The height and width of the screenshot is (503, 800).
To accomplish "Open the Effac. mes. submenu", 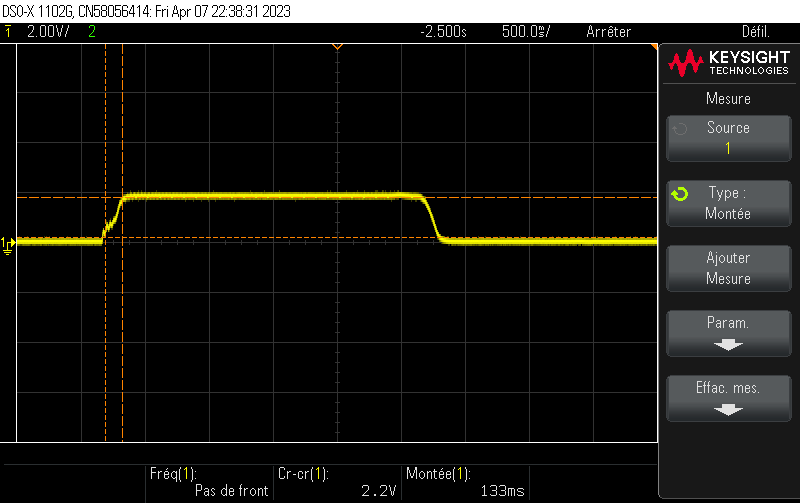I will [729, 398].
